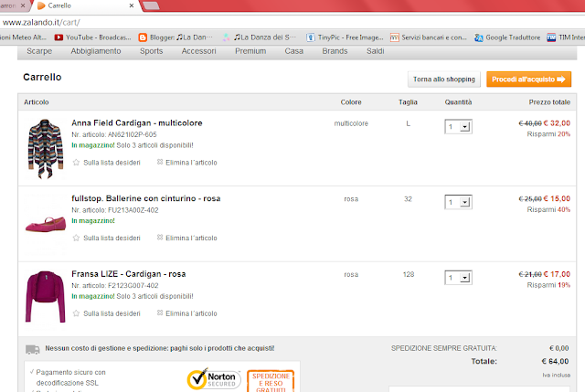Viewport: 585px width, 392px height.
Task: Click the wishlist star for Fransa LIZE Cardigan
Action: (x=76, y=313)
